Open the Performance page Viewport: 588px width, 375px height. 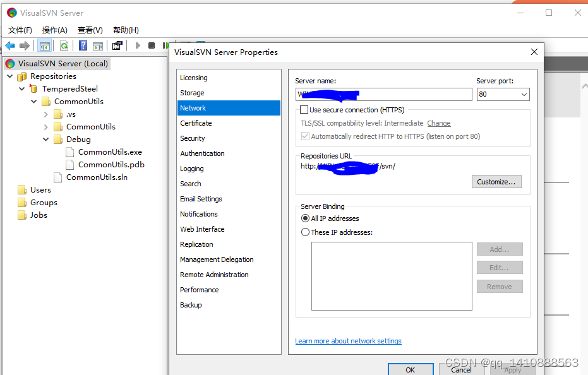pos(229,290)
